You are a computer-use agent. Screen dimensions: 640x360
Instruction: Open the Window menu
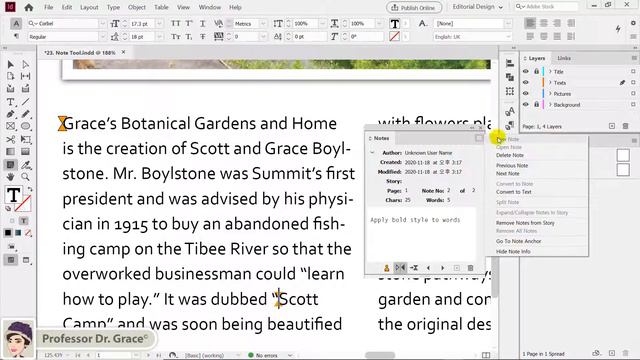click(x=210, y=7)
